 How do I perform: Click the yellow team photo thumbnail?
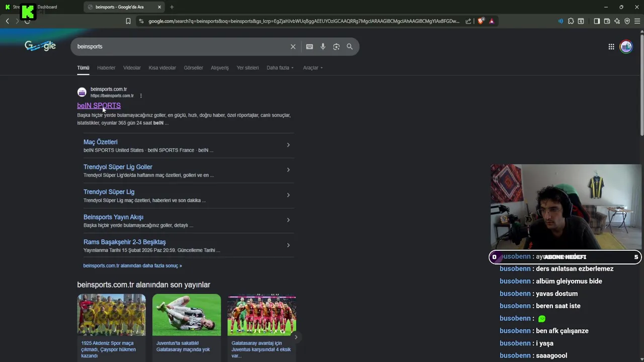(111, 315)
